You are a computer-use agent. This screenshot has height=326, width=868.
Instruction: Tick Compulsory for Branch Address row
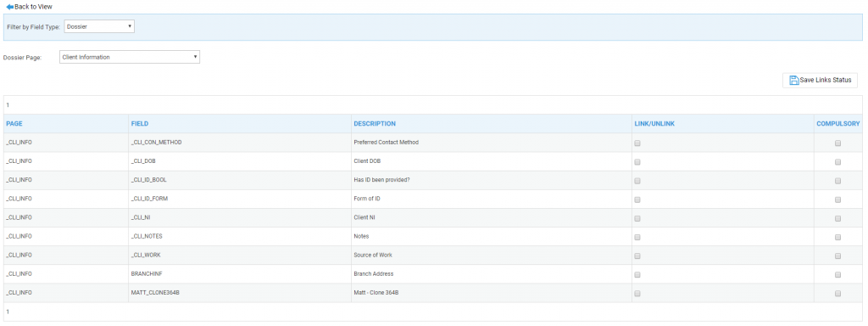coord(837,274)
